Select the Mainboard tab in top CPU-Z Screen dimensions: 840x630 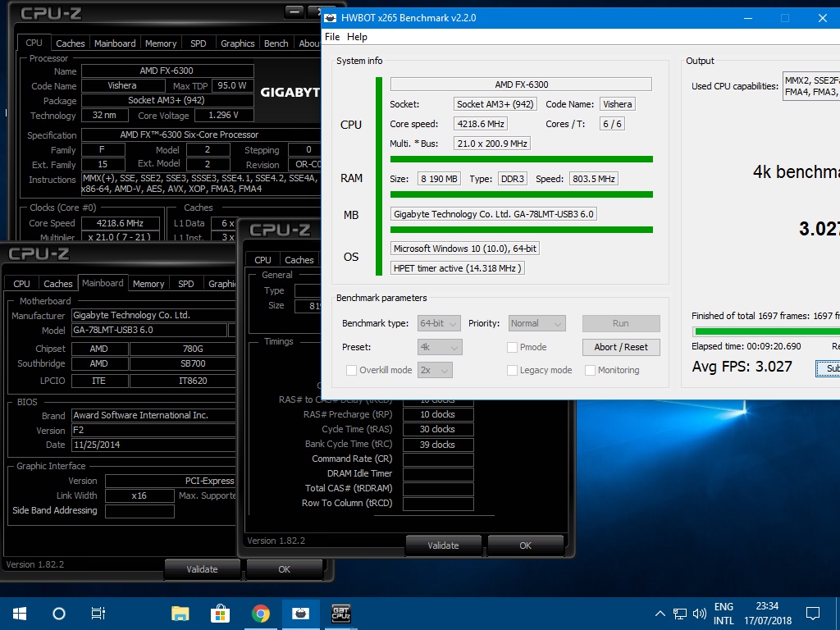pyautogui.click(x=115, y=43)
